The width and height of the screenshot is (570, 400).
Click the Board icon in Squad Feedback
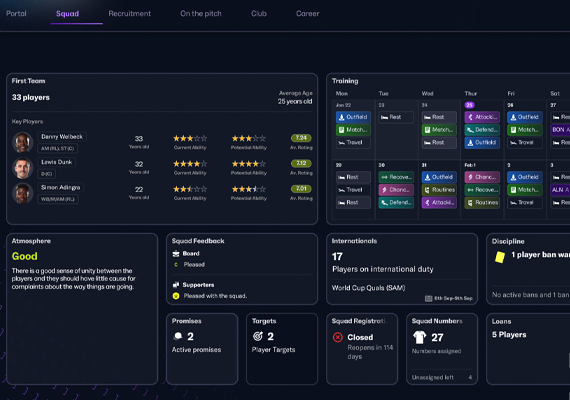tap(176, 253)
